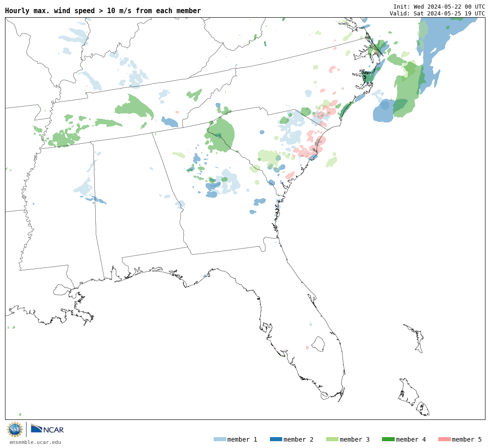This screenshot has width=490, height=448.
Task: Click the NSF logo icon
Action: [x=15, y=429]
